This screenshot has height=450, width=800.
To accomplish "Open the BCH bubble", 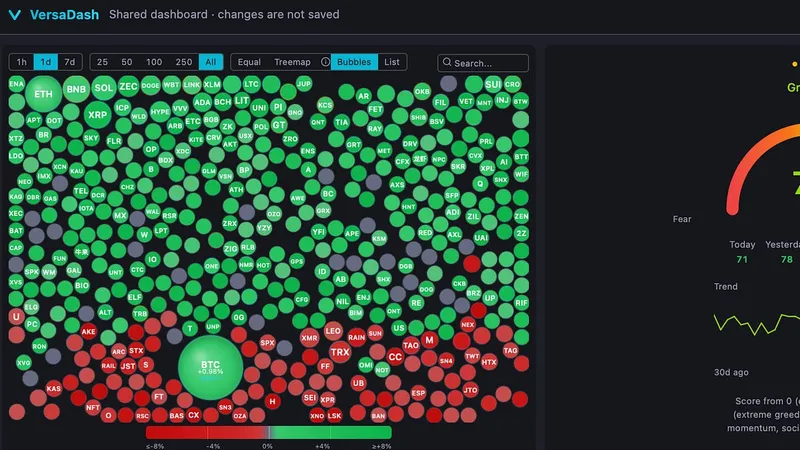I will (x=222, y=102).
